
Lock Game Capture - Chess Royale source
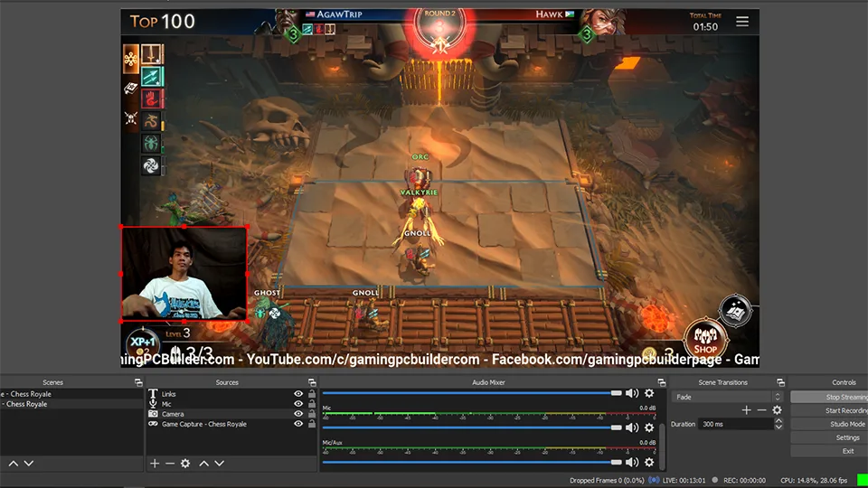(x=312, y=424)
